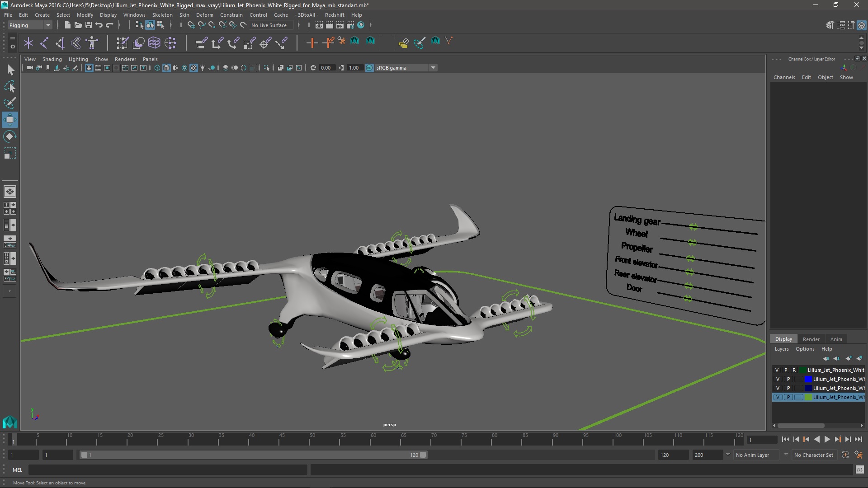The image size is (868, 488).
Task: Open the Constrain menu
Action: (231, 15)
